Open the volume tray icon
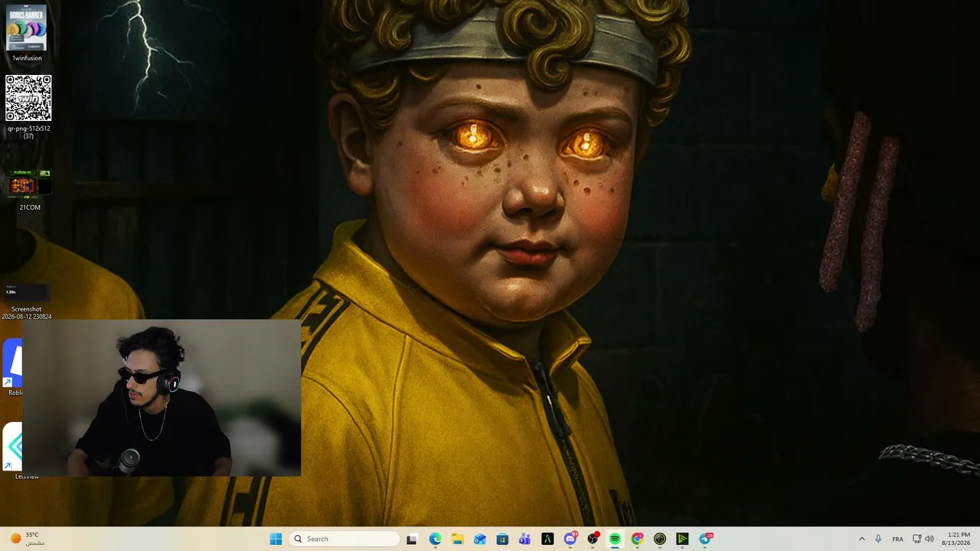Image resolution: width=980 pixels, height=551 pixels. [x=929, y=539]
